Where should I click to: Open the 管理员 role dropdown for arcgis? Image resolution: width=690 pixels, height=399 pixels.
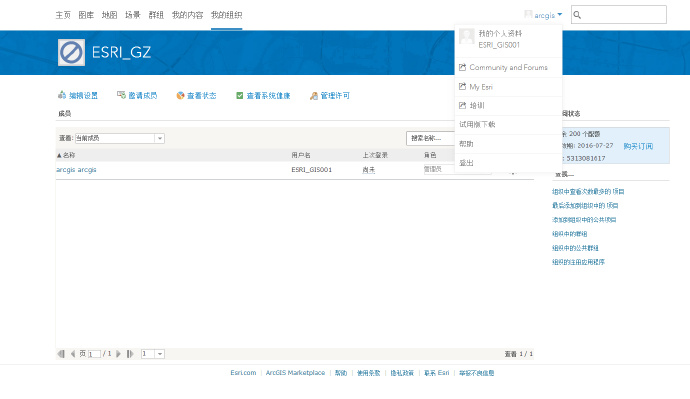(458, 169)
